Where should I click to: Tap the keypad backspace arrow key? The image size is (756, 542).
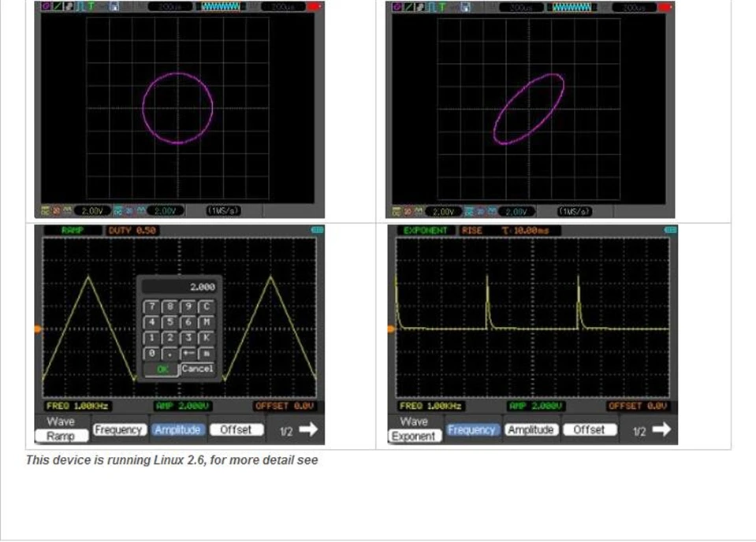coord(188,353)
